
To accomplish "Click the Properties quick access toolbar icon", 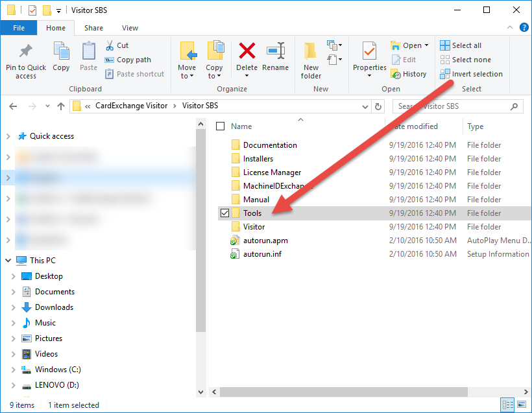I will (32, 10).
